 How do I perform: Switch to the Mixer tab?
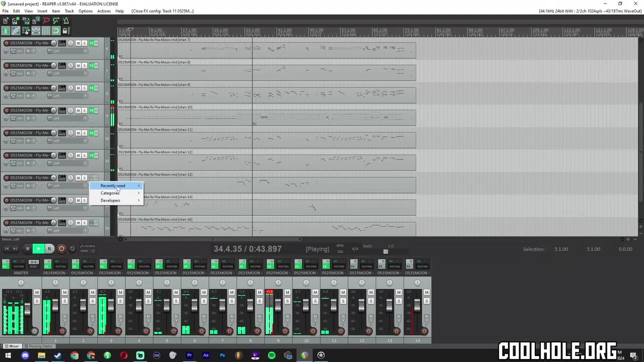(12, 346)
